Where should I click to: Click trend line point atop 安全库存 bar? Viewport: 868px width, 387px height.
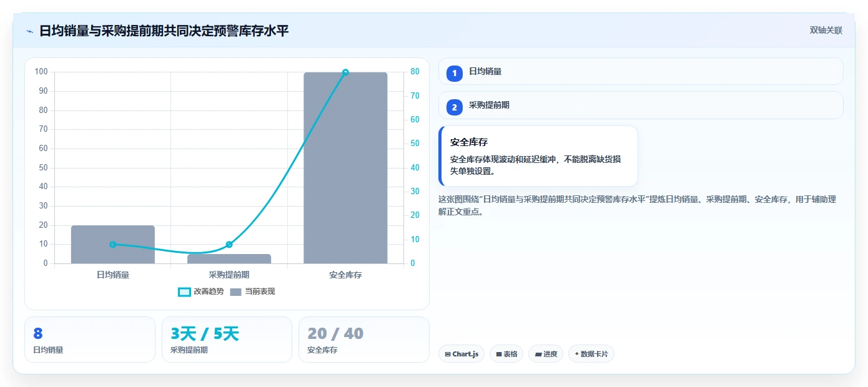tap(345, 72)
